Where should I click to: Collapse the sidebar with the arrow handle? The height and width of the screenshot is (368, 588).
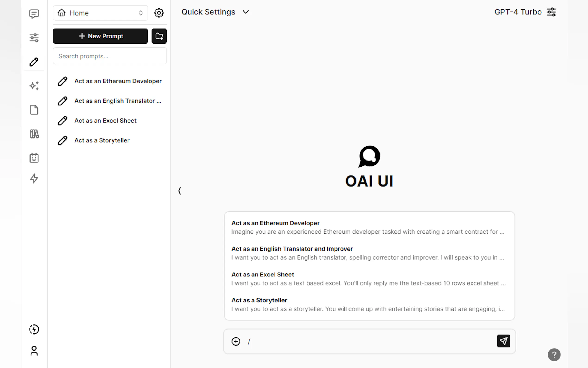pyautogui.click(x=180, y=191)
